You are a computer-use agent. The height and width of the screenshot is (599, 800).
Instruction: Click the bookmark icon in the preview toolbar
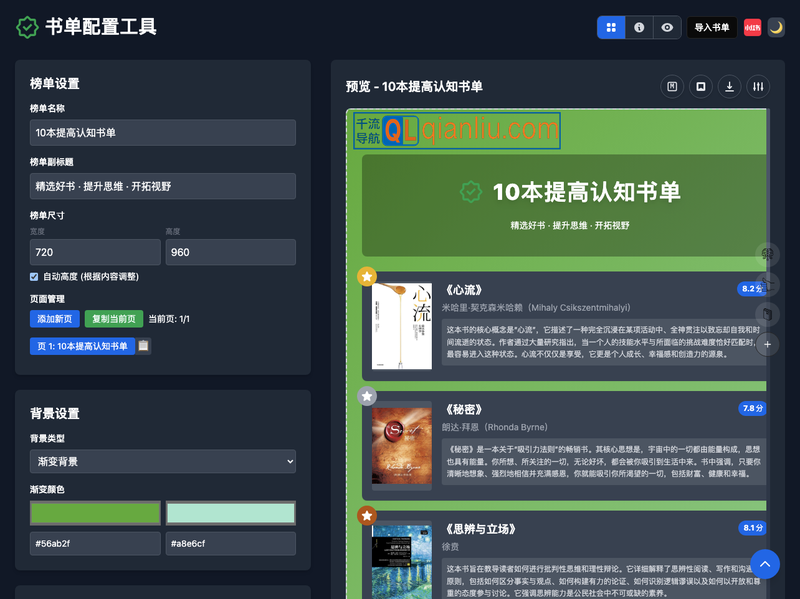pyautogui.click(x=700, y=87)
